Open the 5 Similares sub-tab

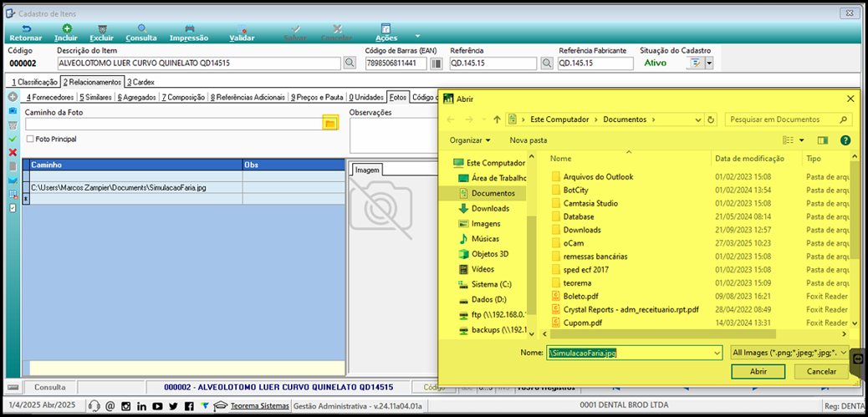click(95, 97)
